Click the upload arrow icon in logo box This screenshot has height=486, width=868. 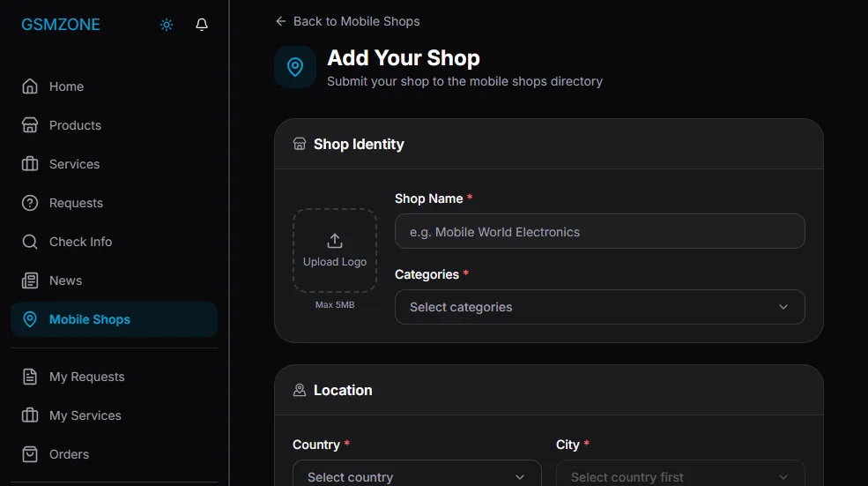(x=335, y=241)
